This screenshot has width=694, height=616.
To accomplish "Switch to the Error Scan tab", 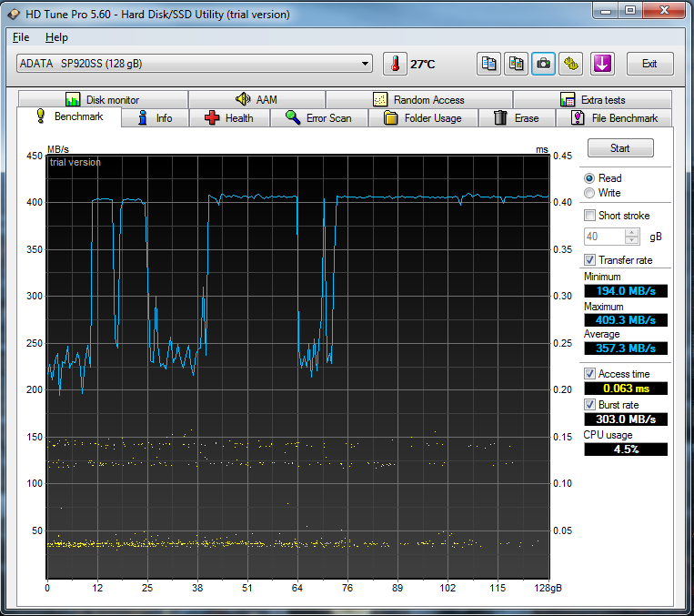I will click(318, 118).
